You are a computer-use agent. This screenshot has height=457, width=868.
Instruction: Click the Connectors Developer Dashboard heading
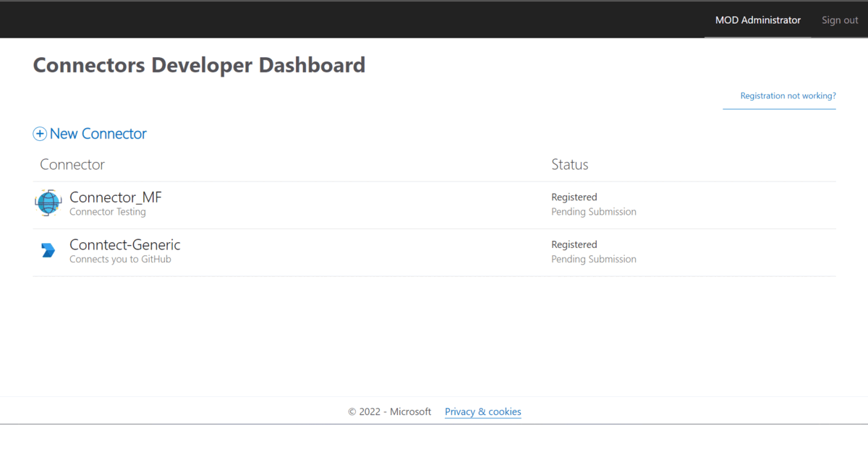tap(199, 65)
